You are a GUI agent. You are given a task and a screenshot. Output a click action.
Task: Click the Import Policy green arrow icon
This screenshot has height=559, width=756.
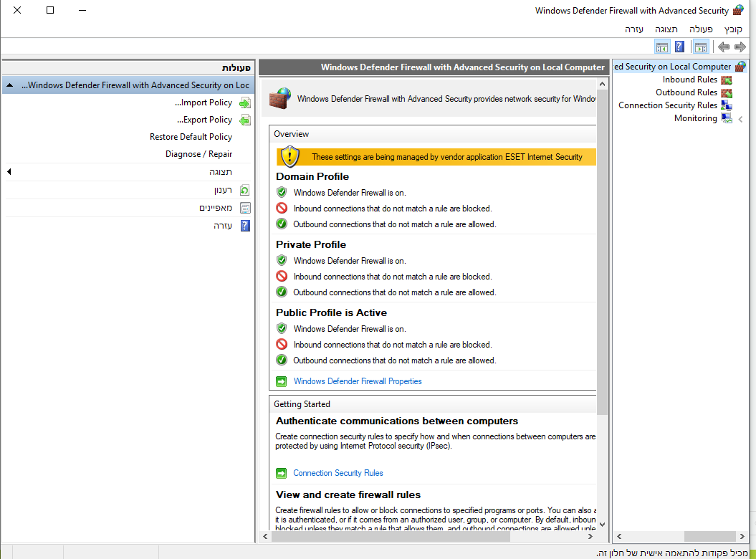click(245, 102)
